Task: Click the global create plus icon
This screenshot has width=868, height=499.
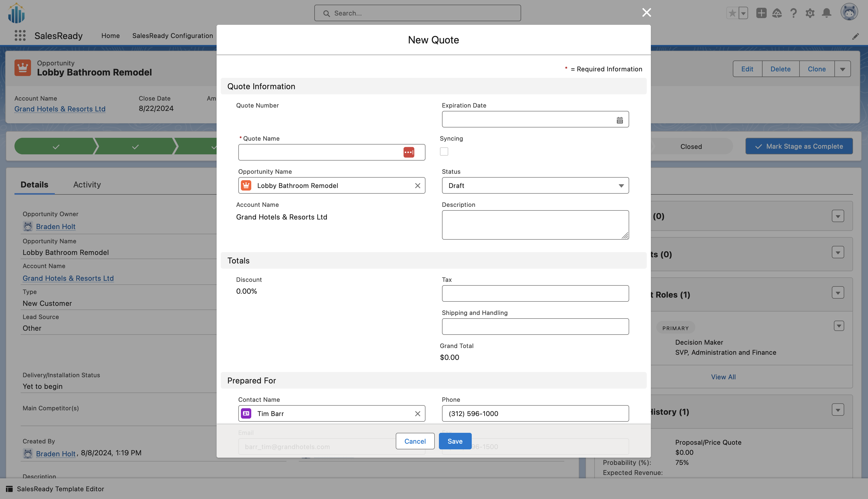Action: [761, 13]
